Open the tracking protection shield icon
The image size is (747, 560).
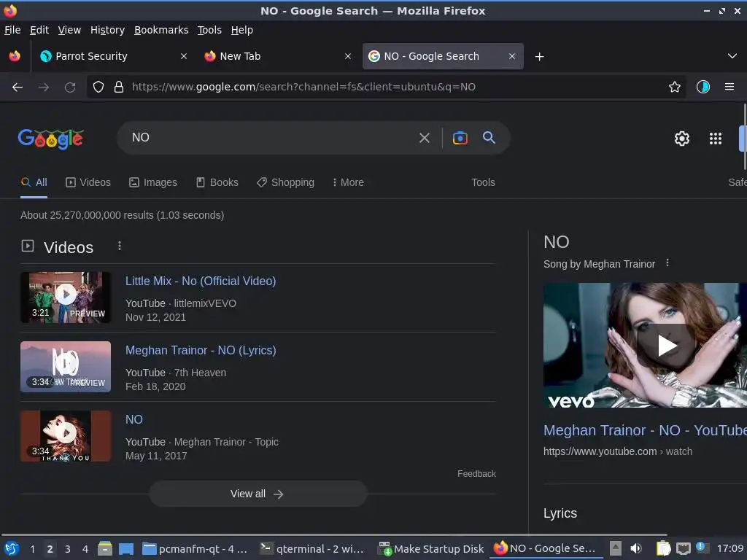(98, 87)
